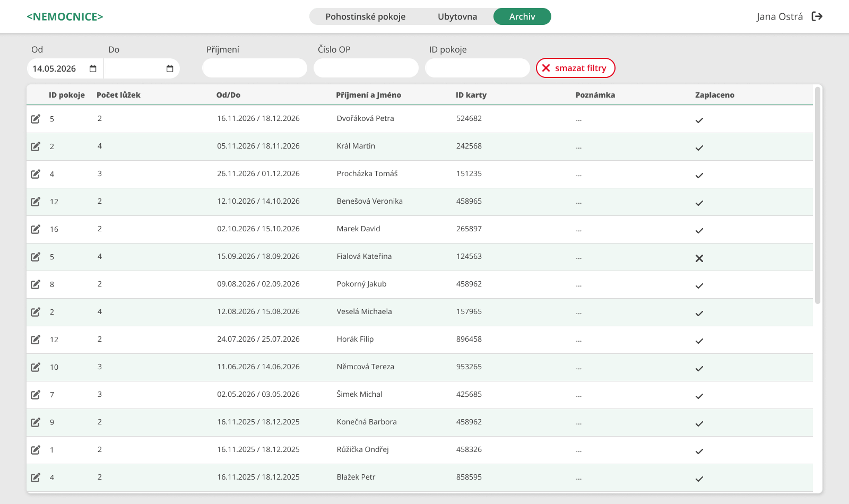Edit the Procházka Tomáš reservation
The width and height of the screenshot is (849, 504).
click(36, 174)
